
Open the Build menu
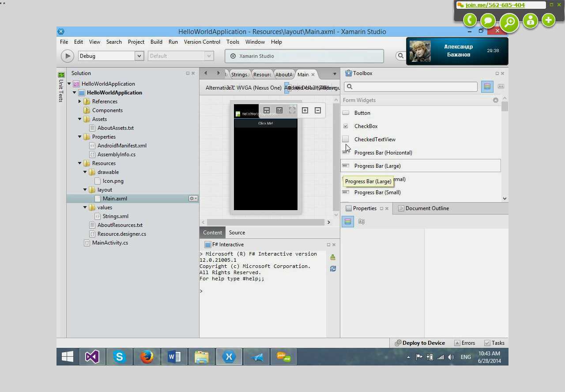coord(156,42)
